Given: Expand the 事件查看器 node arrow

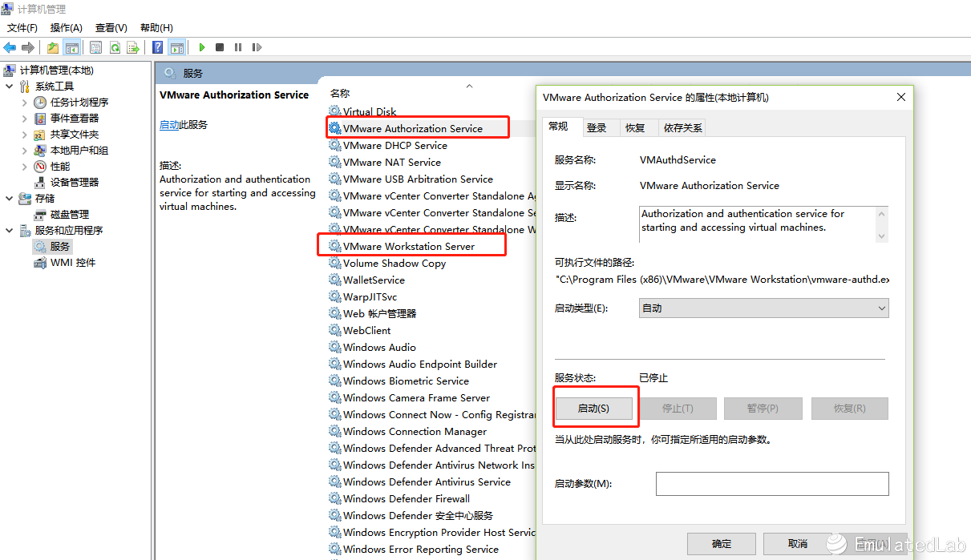Looking at the screenshot, I should [25, 119].
